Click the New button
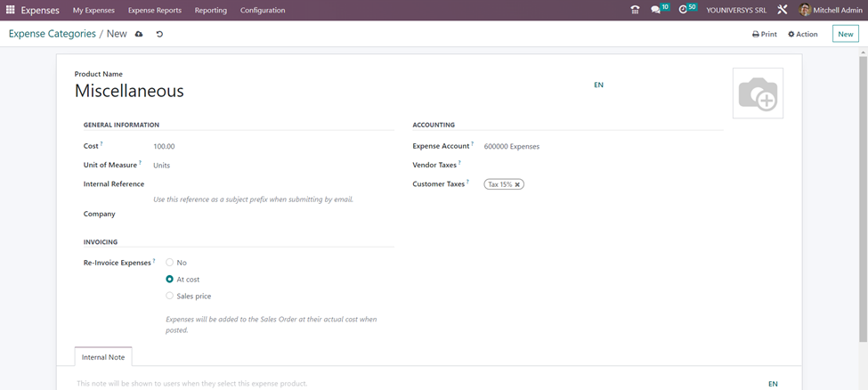The image size is (868, 390). pyautogui.click(x=845, y=34)
